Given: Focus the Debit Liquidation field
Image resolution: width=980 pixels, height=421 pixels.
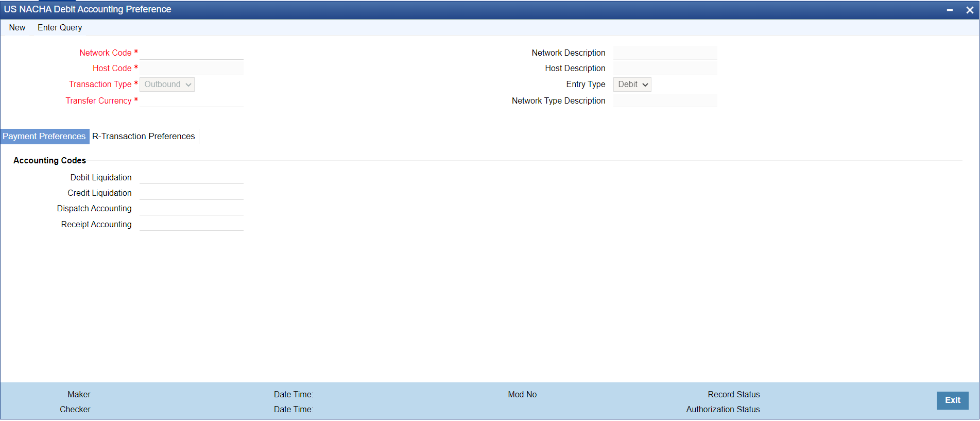Looking at the screenshot, I should (192, 177).
